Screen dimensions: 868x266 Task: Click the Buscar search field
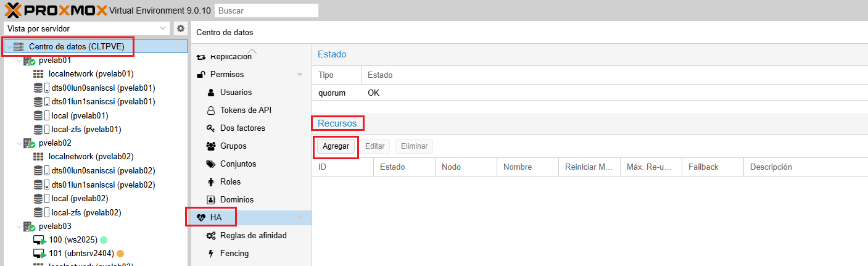267,10
